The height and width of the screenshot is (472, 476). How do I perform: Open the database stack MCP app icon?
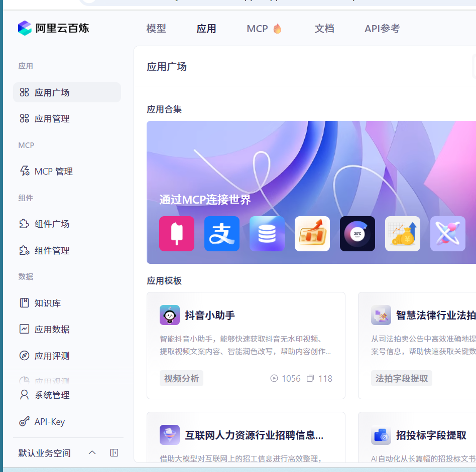[x=267, y=234]
